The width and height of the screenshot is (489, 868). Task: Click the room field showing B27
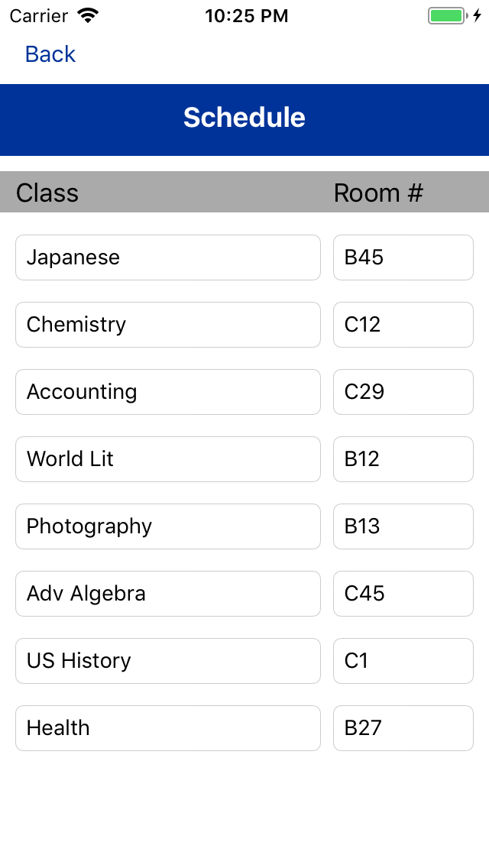tap(403, 728)
